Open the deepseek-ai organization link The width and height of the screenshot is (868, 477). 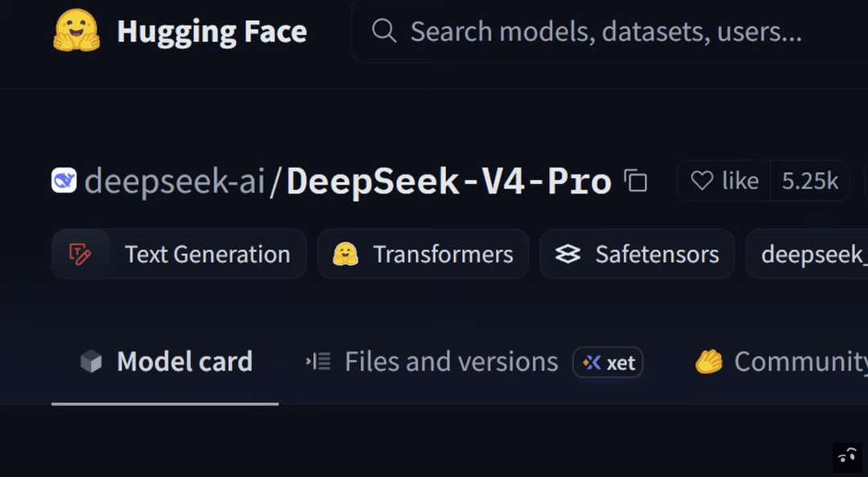tap(174, 181)
